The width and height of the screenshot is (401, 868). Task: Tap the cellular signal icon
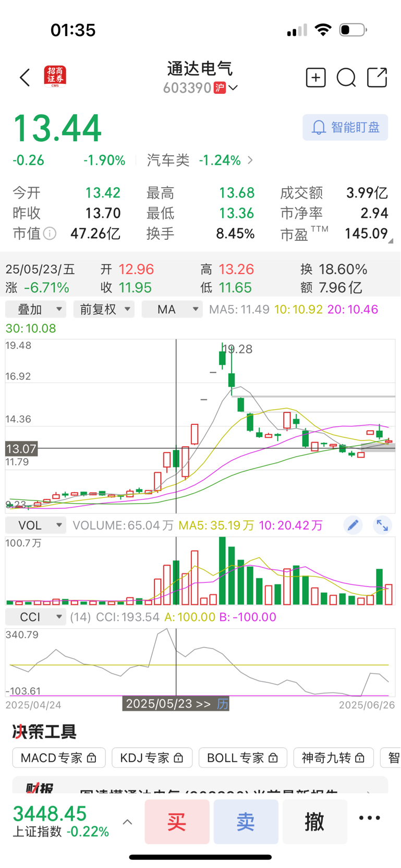[x=297, y=31]
